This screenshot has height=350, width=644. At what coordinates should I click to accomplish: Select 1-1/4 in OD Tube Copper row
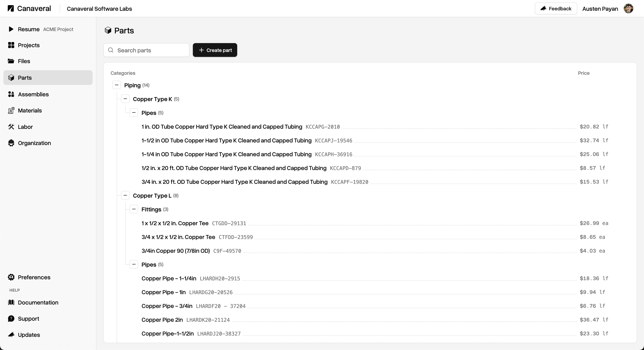pos(375,154)
